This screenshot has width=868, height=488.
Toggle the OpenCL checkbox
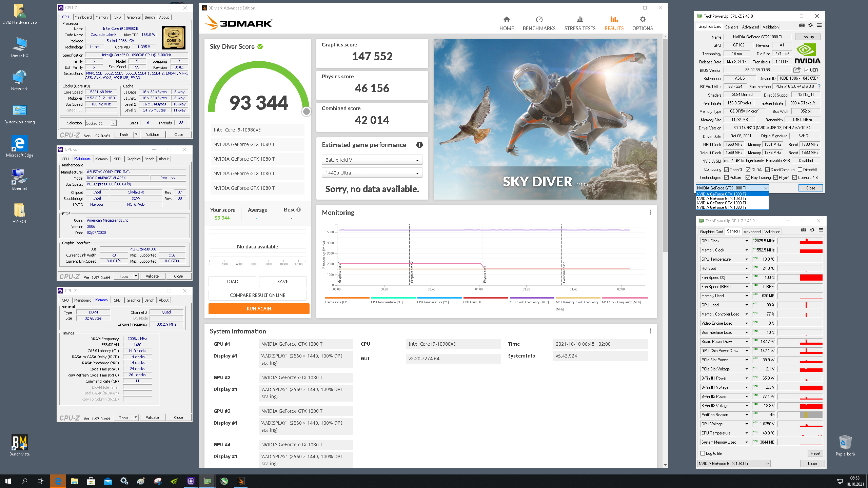point(726,170)
